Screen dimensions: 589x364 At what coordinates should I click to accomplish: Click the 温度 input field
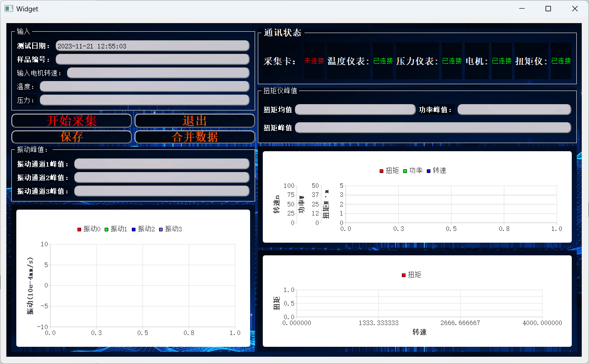tap(145, 86)
